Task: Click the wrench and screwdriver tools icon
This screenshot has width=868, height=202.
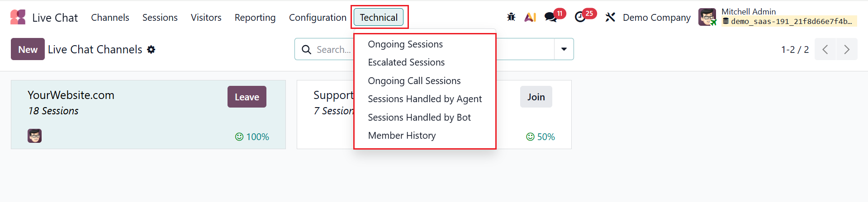Action: point(610,17)
